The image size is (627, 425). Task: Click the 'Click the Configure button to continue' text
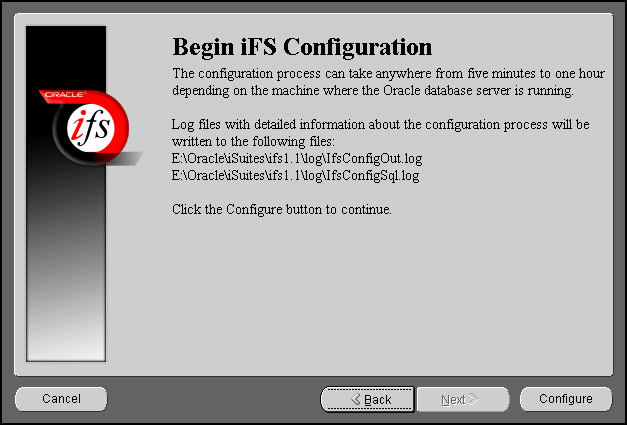pyautogui.click(x=282, y=210)
